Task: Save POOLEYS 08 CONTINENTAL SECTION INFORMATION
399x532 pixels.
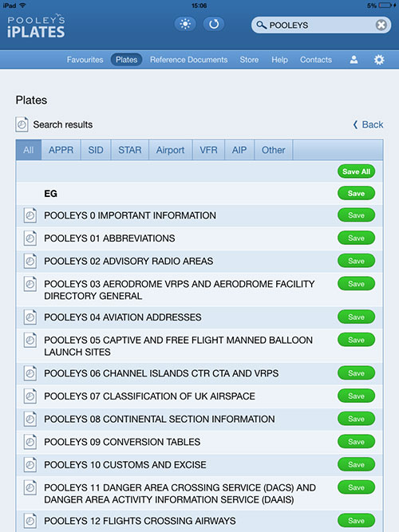Action: tap(356, 419)
